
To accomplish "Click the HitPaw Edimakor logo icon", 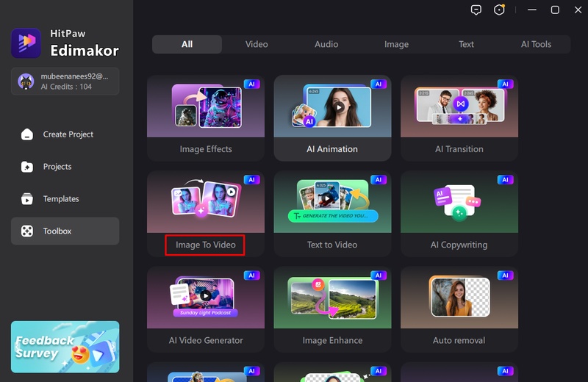I will (26, 43).
